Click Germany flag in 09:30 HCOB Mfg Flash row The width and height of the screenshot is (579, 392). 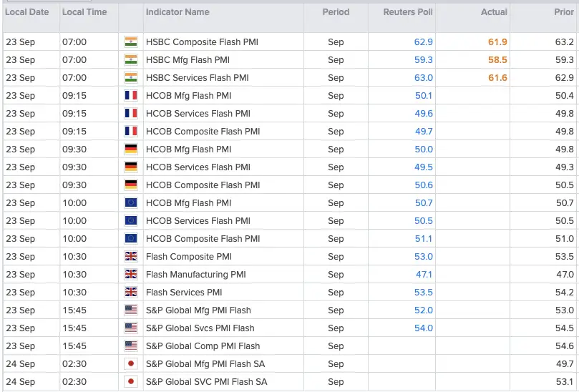click(131, 149)
